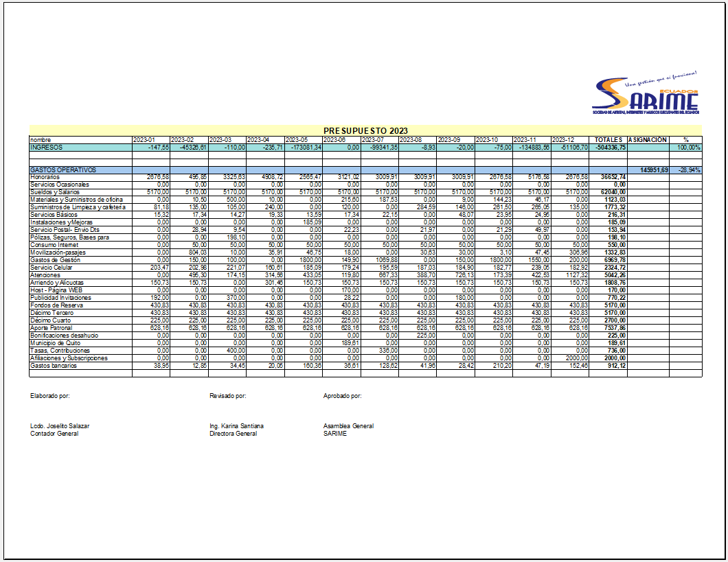Viewport: 728px width, 562px height.
Task: Select the Tasas, Contribuciones row label
Action: 60,351
